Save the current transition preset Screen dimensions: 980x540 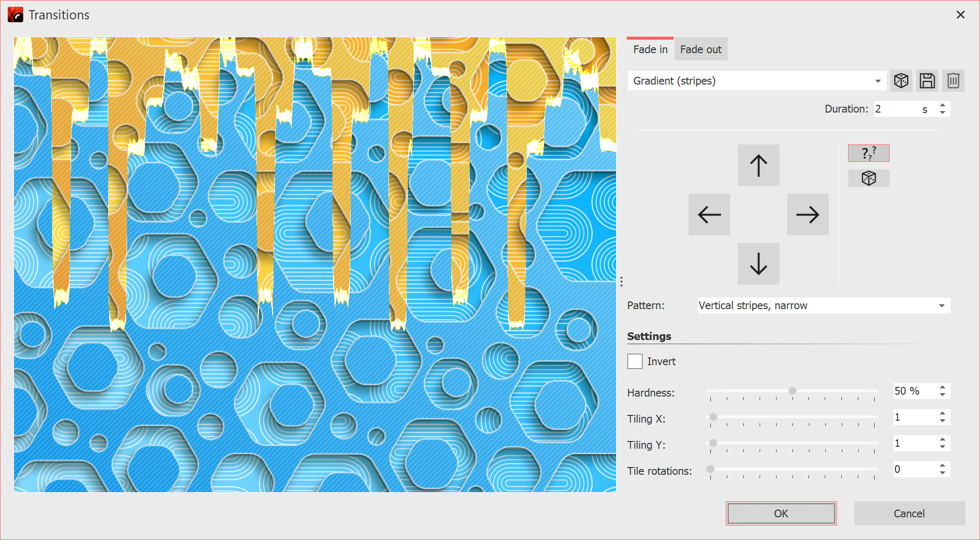pos(927,80)
